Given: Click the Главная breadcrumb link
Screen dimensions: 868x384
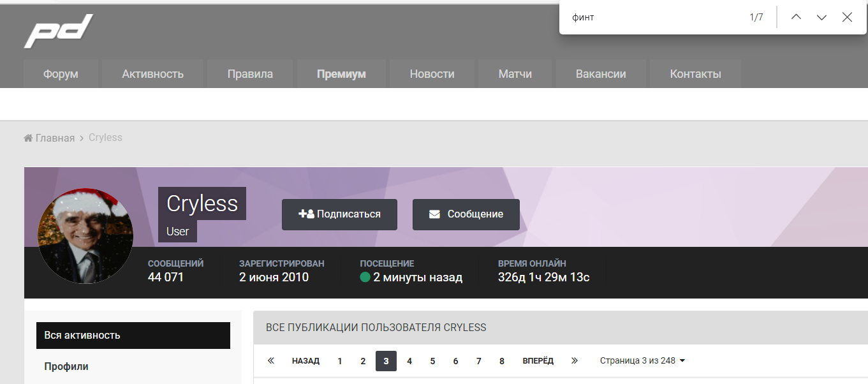Looking at the screenshot, I should pos(49,138).
